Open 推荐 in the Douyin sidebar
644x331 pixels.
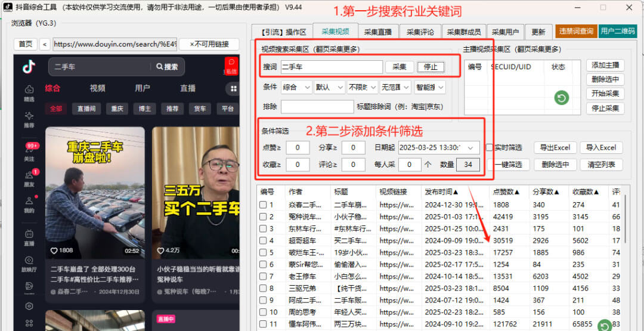(29, 119)
